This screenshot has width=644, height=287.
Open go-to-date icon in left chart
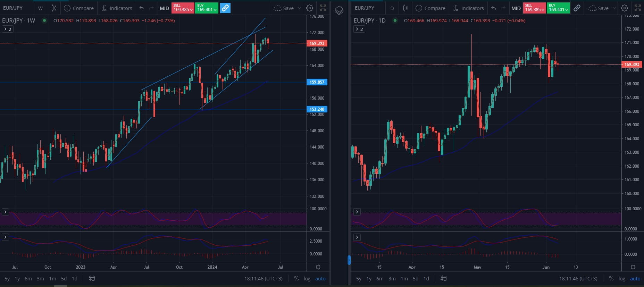tap(92, 278)
